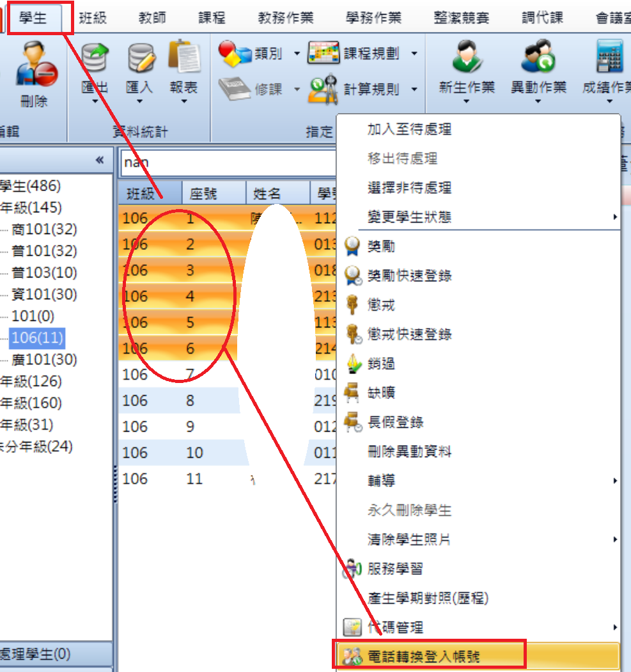Click the category (類別) shapes icon
This screenshot has width=631, height=672.
pos(235,54)
